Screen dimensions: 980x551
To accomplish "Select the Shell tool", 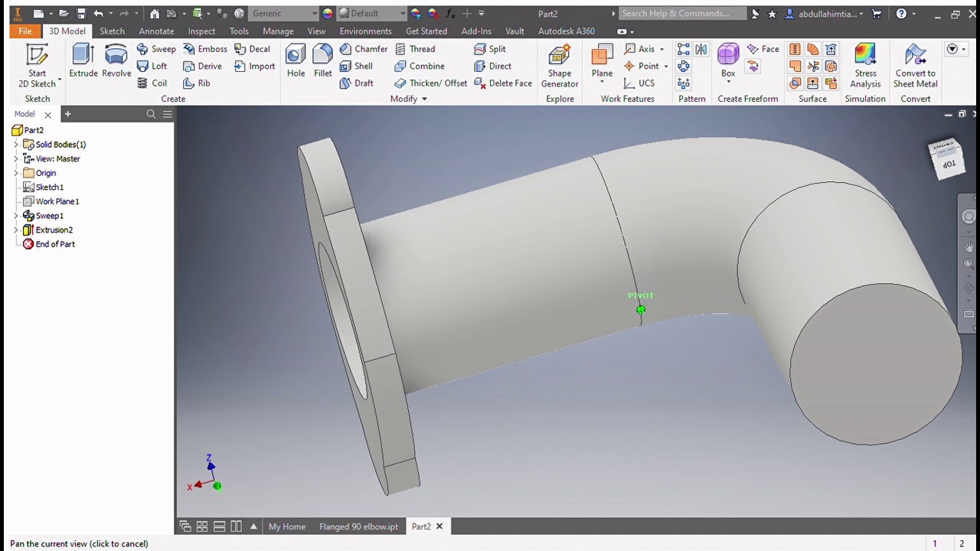I will point(356,66).
